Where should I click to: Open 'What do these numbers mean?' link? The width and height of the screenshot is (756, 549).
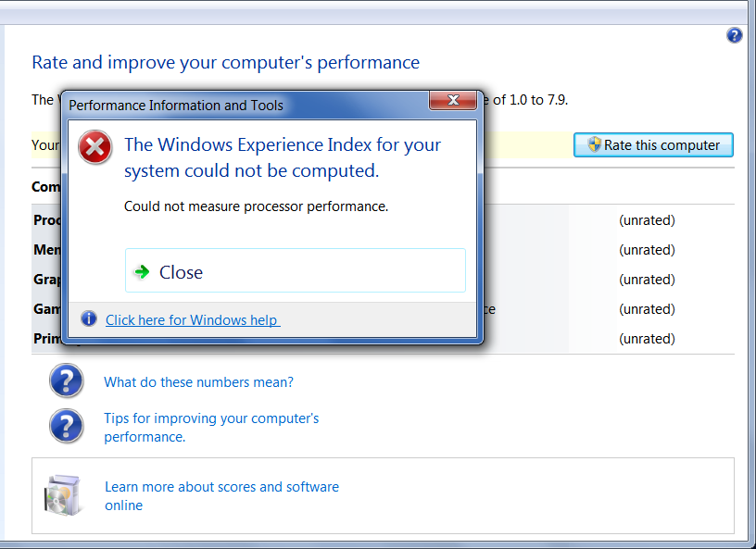coord(198,382)
